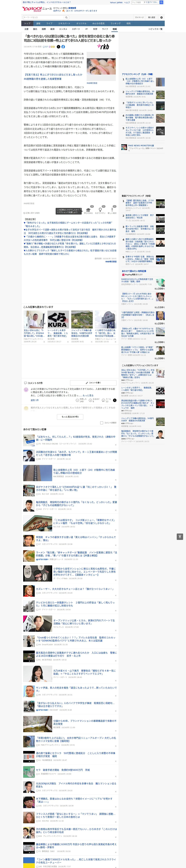This screenshot has height=868, width=186.
Task: Open the みんなの意見 tab
Action: 98,24
